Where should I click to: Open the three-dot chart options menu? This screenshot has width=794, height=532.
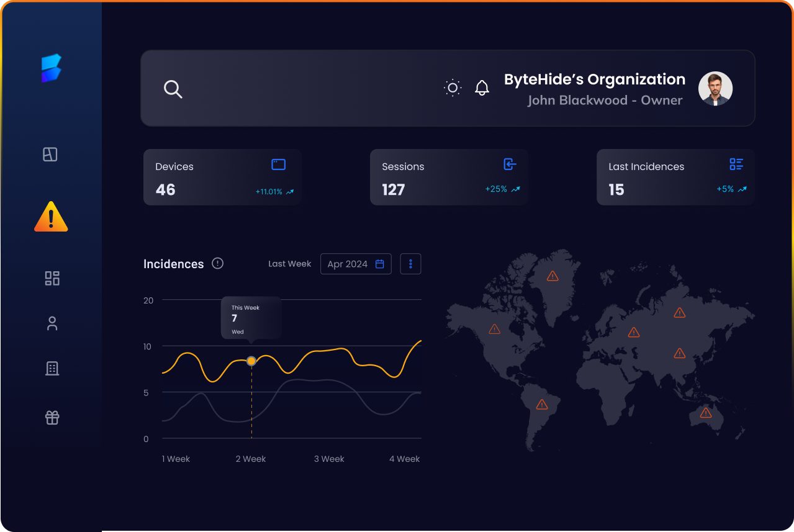point(410,264)
